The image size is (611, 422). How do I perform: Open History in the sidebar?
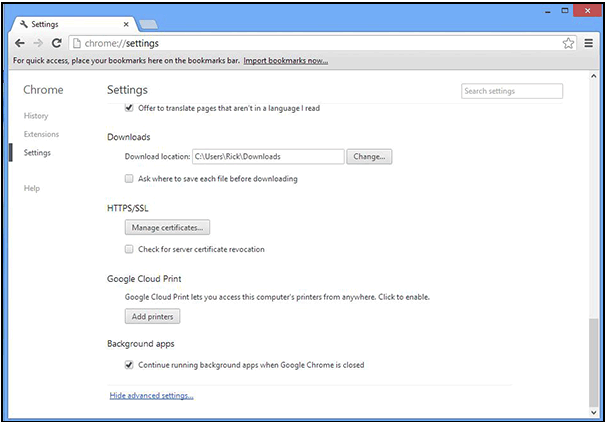tap(36, 116)
